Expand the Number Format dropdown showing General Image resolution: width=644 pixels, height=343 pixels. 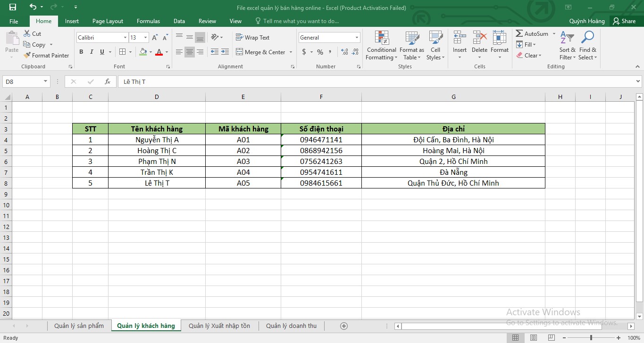click(x=357, y=37)
